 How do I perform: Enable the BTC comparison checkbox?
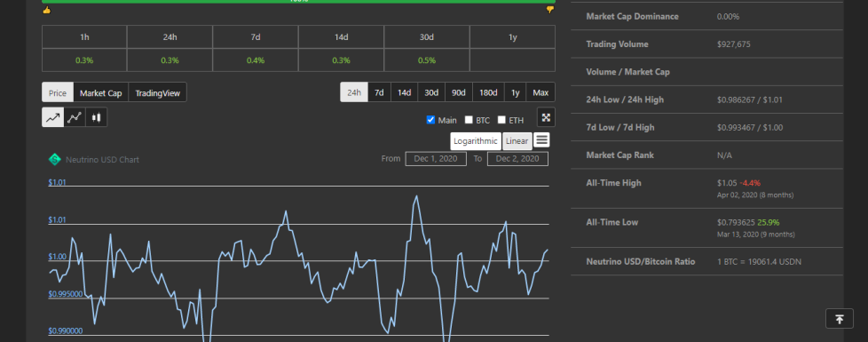(x=469, y=120)
